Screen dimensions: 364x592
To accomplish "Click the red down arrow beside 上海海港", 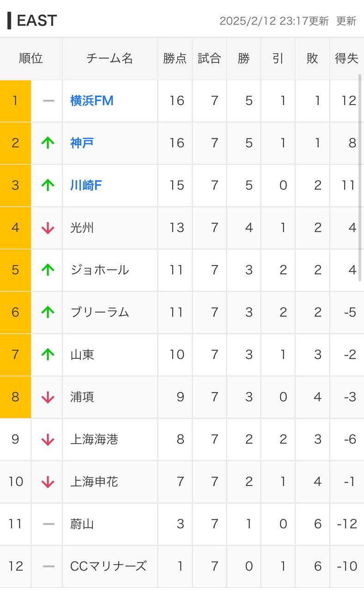I will (48, 439).
